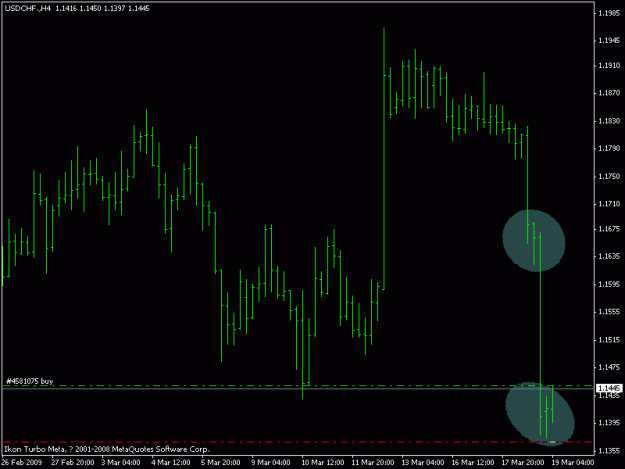Click the 1.1910 price scale label

609,66
